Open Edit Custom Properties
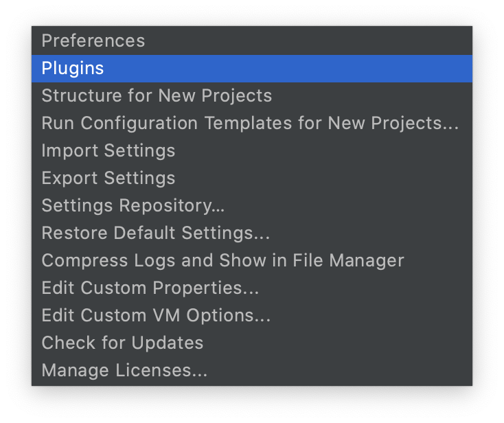Image resolution: width=504 pixels, height=423 pixels. click(x=150, y=288)
